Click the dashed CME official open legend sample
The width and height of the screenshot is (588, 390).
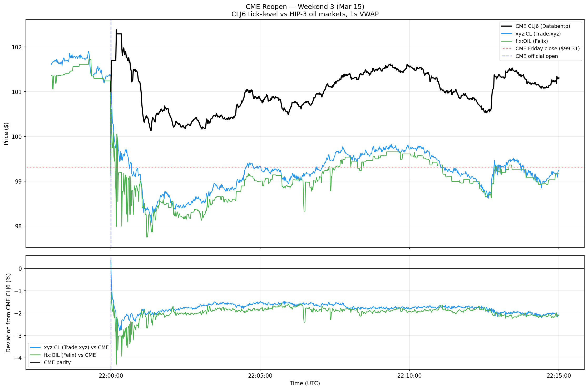pos(506,56)
